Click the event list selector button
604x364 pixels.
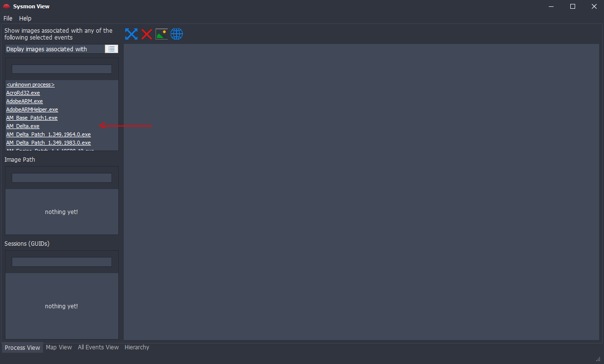click(x=112, y=49)
